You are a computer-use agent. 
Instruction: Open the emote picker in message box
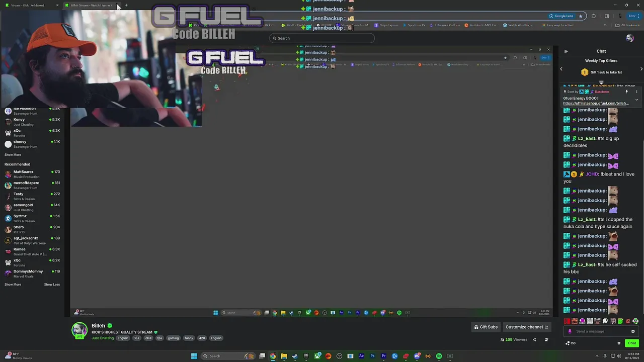(x=633, y=331)
